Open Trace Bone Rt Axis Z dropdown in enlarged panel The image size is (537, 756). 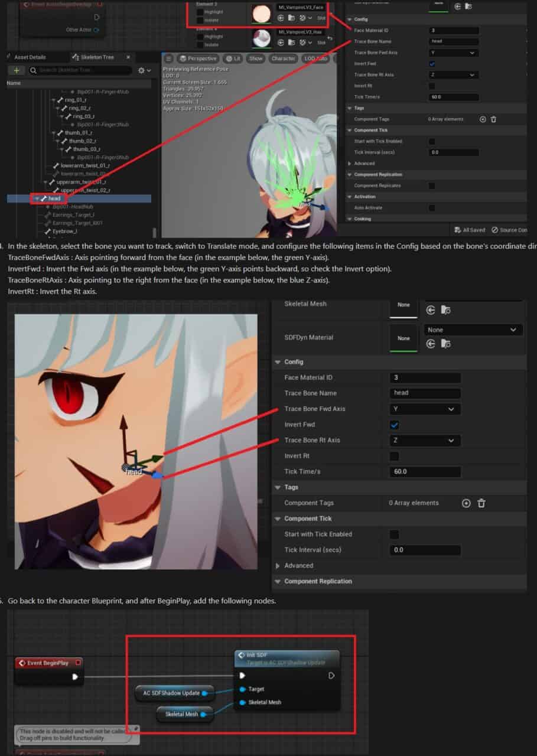[x=425, y=441]
